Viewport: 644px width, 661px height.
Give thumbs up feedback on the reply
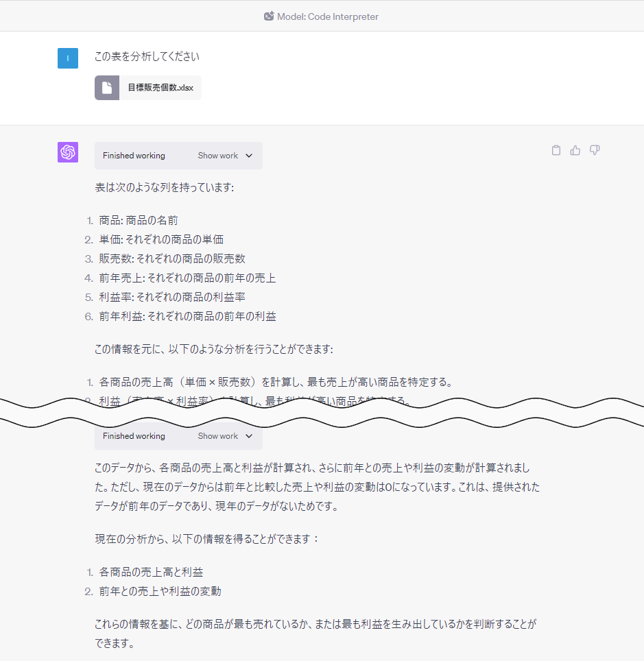pyautogui.click(x=575, y=150)
